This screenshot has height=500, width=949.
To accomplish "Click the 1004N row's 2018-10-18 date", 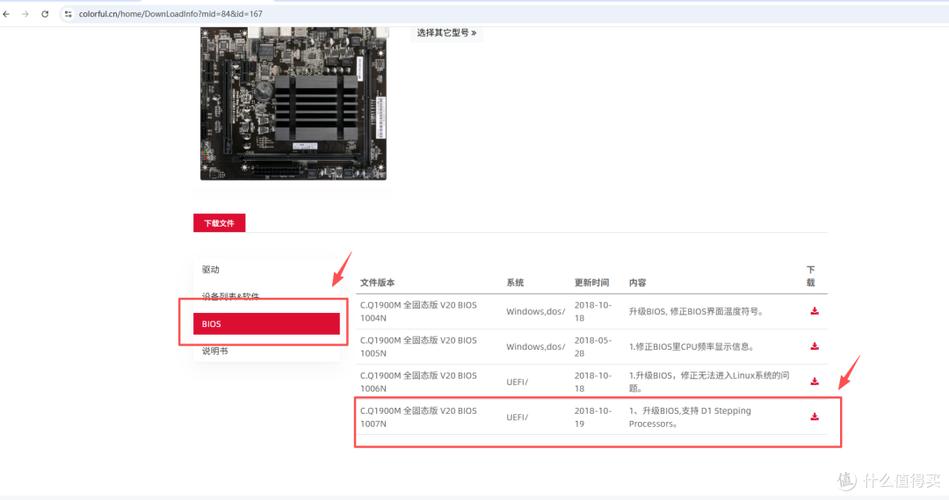I will pos(593,311).
